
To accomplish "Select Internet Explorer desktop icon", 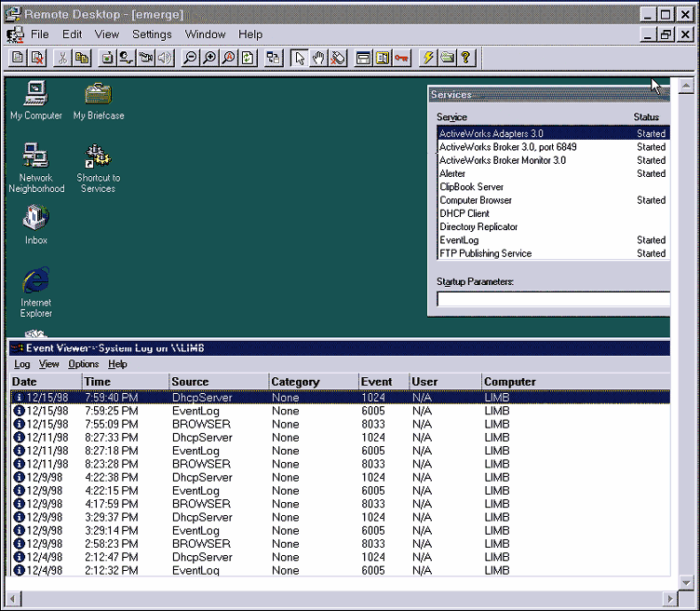I will 36,292.
